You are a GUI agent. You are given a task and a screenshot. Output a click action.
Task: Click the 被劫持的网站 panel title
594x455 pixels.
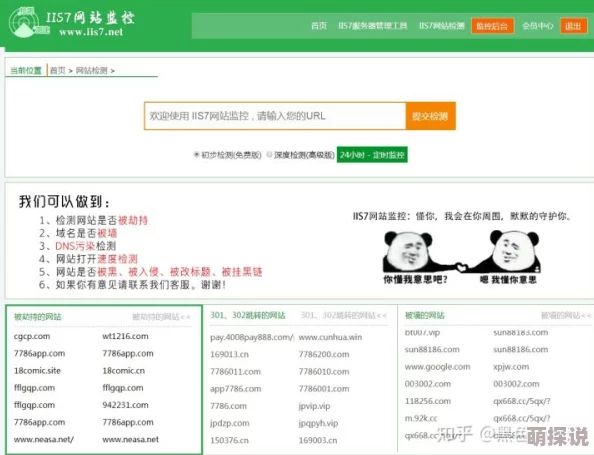pyautogui.click(x=38, y=317)
